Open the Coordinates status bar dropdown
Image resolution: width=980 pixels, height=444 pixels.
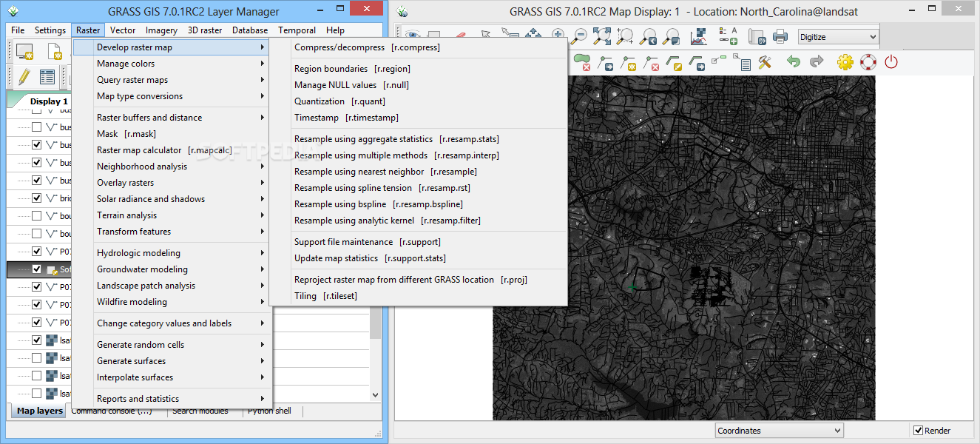780,431
